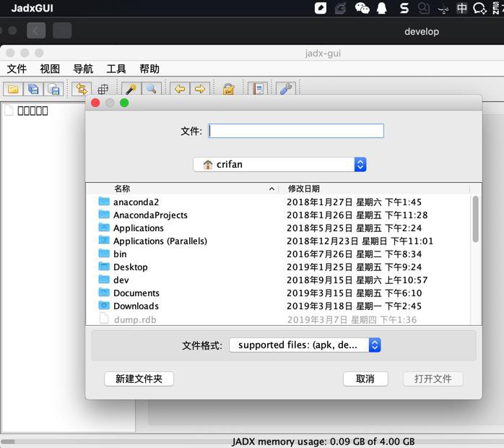Viewport: 504px width, 448px height.
Task: Click the develop title in the dark window
Action: [422, 32]
